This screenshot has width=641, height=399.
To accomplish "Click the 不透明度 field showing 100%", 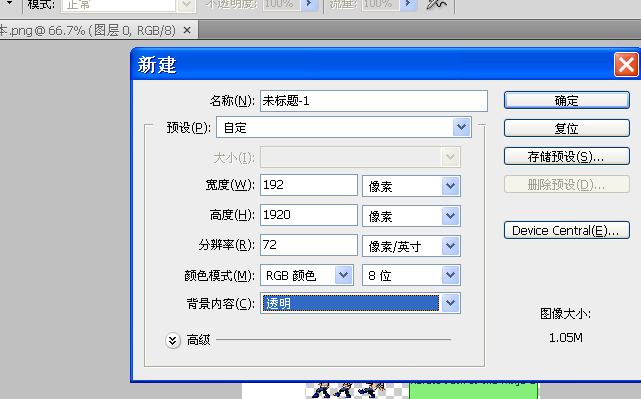I will pos(282,4).
